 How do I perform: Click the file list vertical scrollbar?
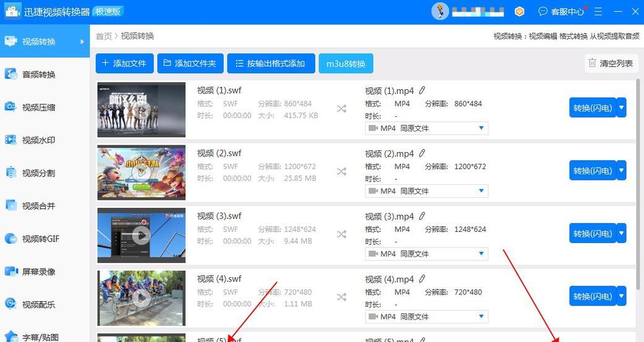[x=638, y=185]
